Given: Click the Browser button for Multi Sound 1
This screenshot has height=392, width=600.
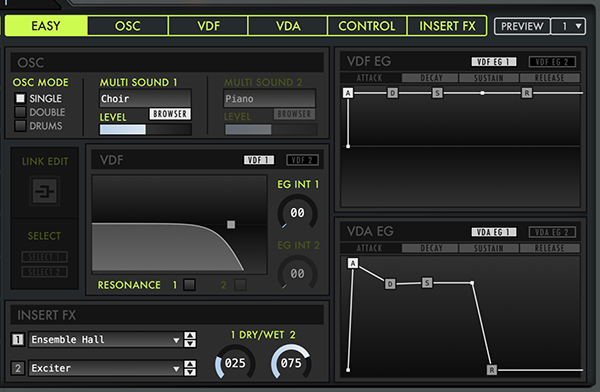Looking at the screenshot, I should click(170, 114).
